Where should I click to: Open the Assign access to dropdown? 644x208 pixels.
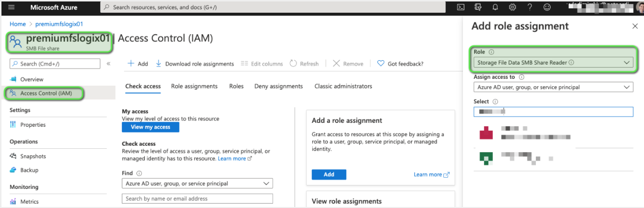[x=553, y=87]
